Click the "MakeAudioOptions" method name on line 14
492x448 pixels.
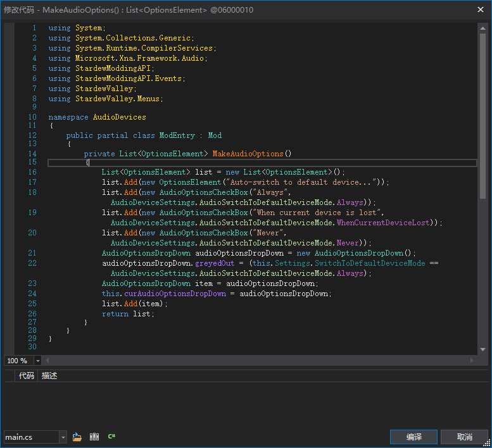(248, 154)
